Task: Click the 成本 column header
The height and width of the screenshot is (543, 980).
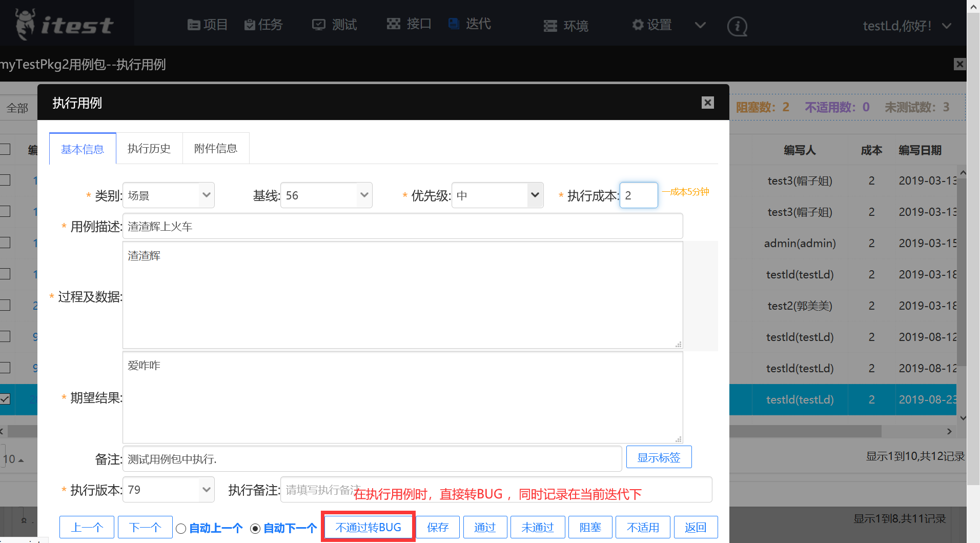Action: [x=871, y=150]
